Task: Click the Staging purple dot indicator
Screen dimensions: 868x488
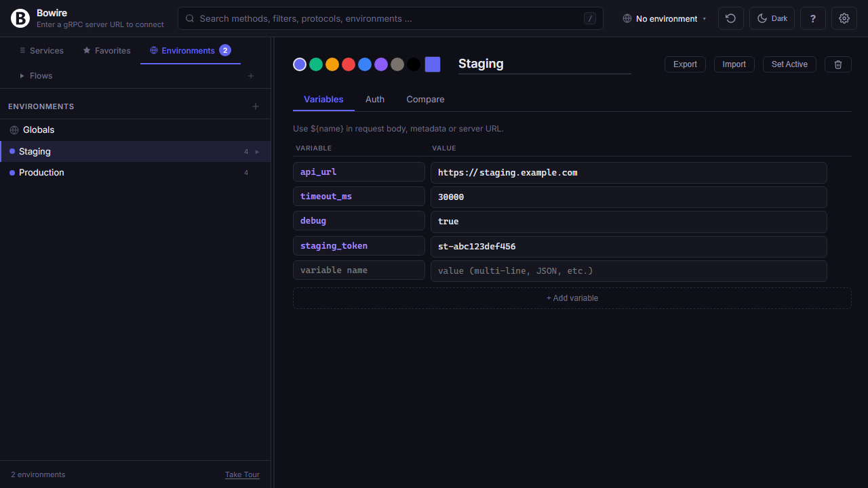Action: click(x=12, y=152)
